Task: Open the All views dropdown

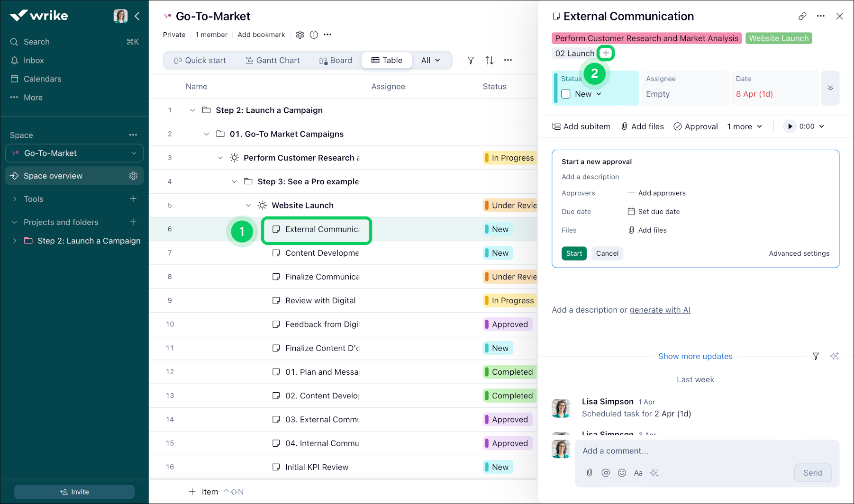Action: [430, 60]
